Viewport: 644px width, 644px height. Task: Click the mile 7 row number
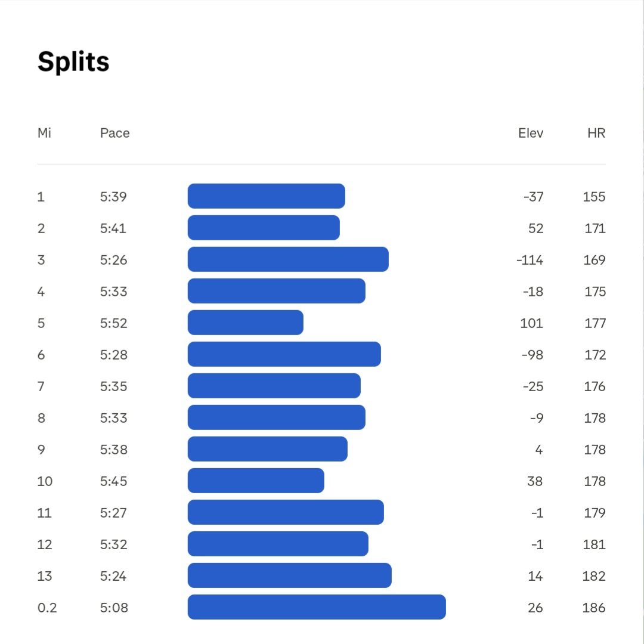pos(41,386)
